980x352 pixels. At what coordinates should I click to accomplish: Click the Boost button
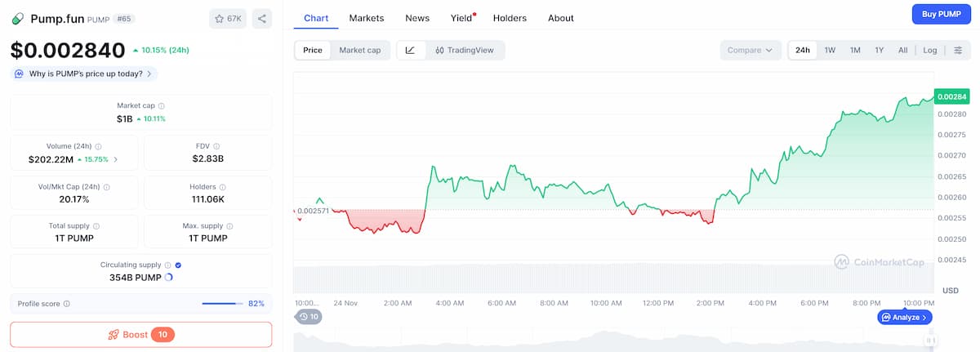click(140, 335)
